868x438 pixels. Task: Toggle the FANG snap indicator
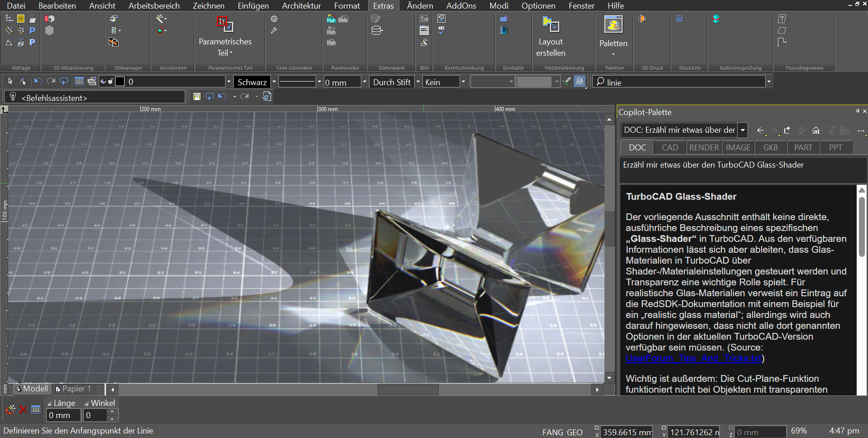pyautogui.click(x=552, y=432)
